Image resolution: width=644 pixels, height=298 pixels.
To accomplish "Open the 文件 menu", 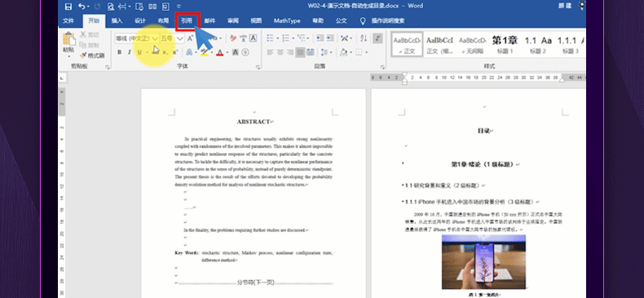I will [x=68, y=21].
